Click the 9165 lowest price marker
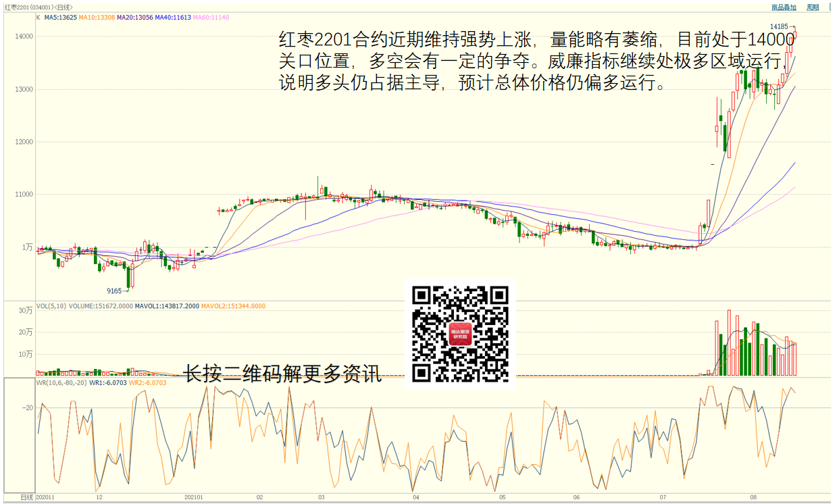The image size is (839, 504). (x=114, y=291)
